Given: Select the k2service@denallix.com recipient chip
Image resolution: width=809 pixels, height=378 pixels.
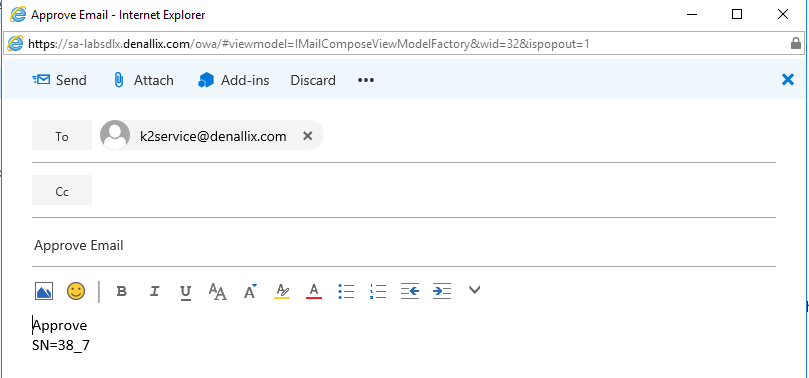Looking at the screenshot, I should click(213, 136).
